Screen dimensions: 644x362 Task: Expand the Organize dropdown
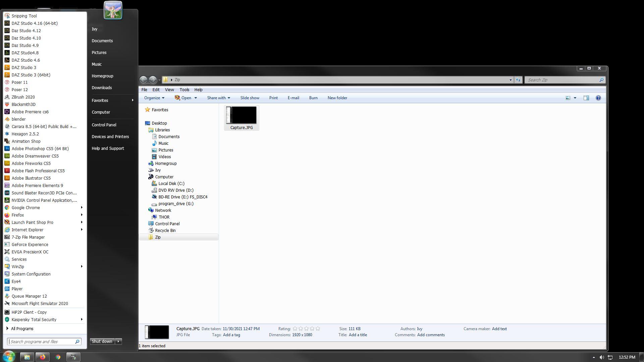[x=154, y=98]
